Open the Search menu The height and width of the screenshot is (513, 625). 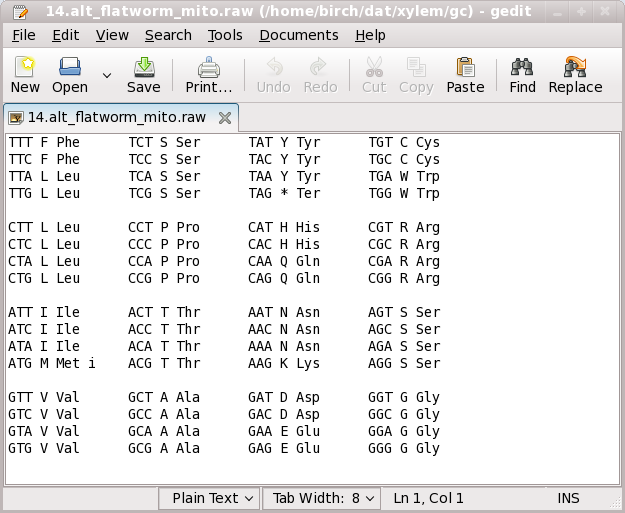pyautogui.click(x=168, y=35)
